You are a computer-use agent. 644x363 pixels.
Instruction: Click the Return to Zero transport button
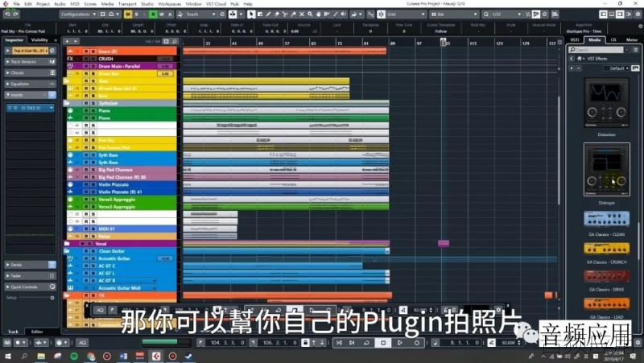(339, 342)
